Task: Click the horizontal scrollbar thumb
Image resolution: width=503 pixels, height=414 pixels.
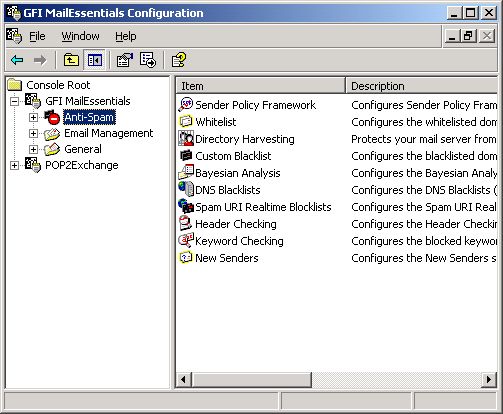Action: pos(252,379)
